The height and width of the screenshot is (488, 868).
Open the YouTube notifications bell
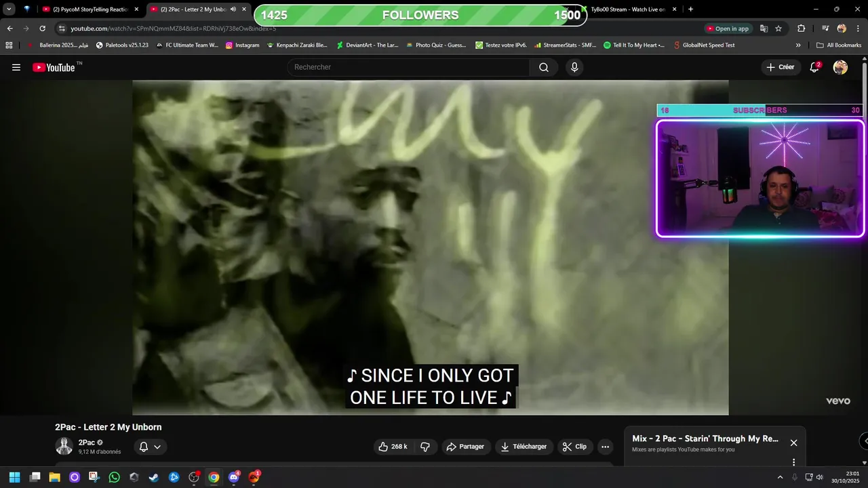(x=814, y=67)
